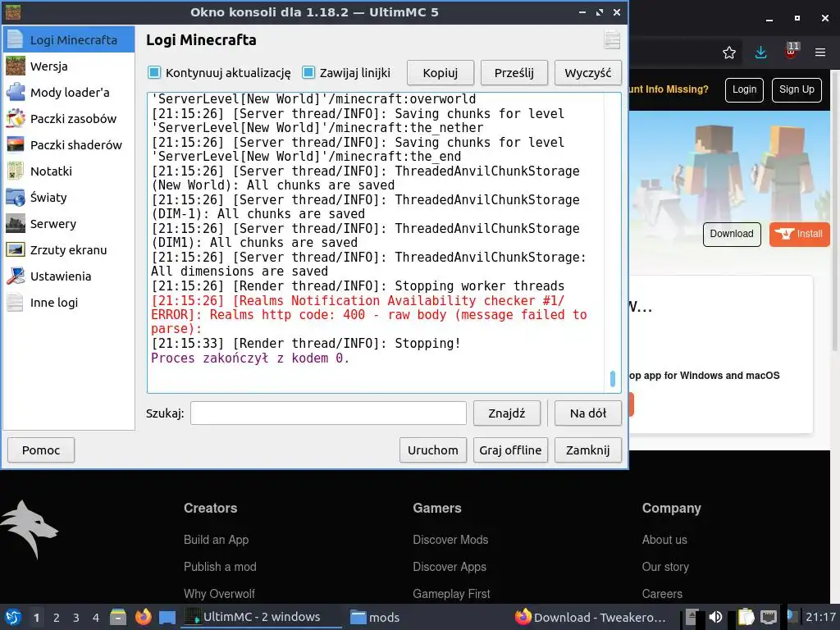Open Inne logi page
The width and height of the screenshot is (840, 630).
(69, 302)
